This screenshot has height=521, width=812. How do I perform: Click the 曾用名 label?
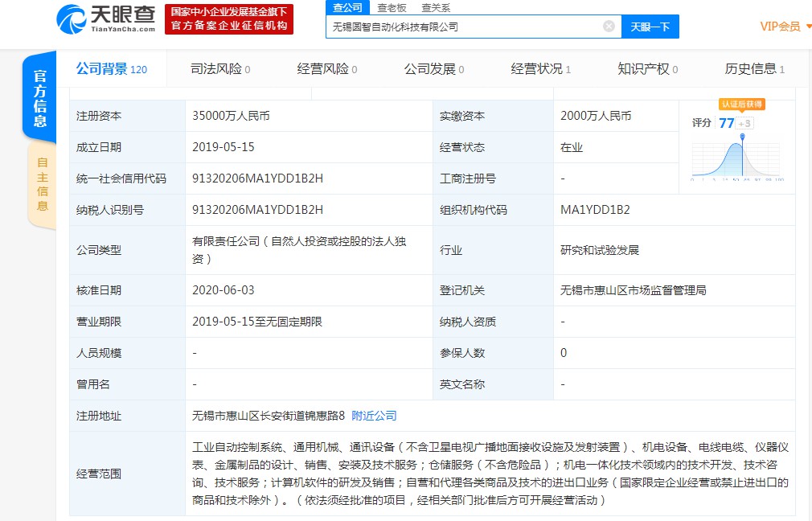pos(92,384)
